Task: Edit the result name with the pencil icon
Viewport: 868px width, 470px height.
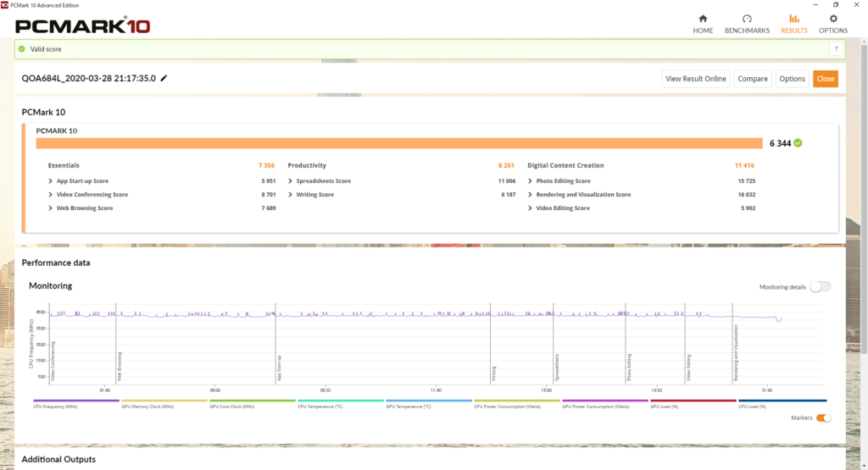Action: tap(164, 78)
